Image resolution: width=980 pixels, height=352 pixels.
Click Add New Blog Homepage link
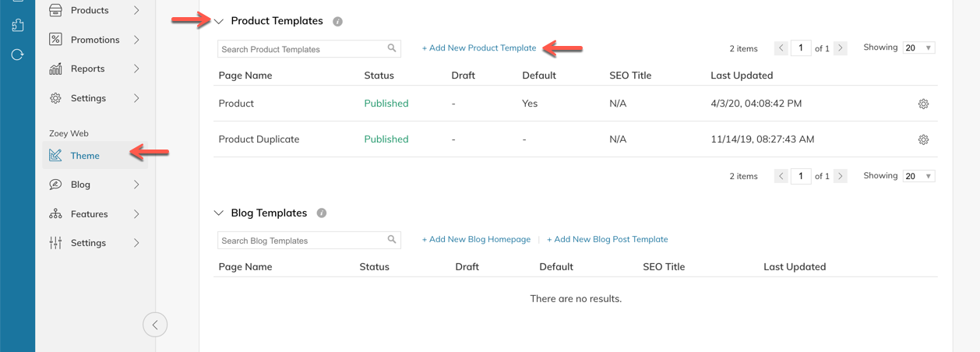(476, 240)
